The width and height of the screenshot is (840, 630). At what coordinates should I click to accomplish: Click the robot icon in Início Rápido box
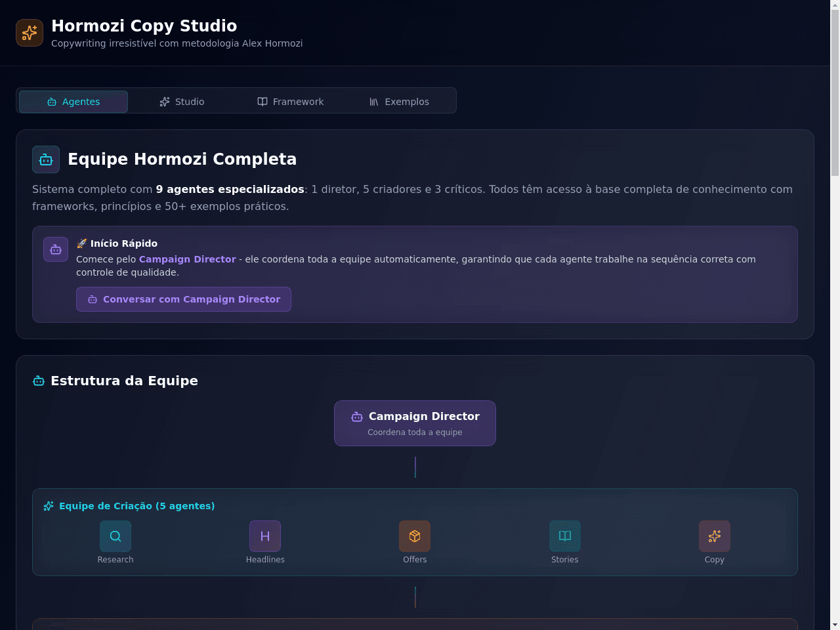(x=56, y=249)
